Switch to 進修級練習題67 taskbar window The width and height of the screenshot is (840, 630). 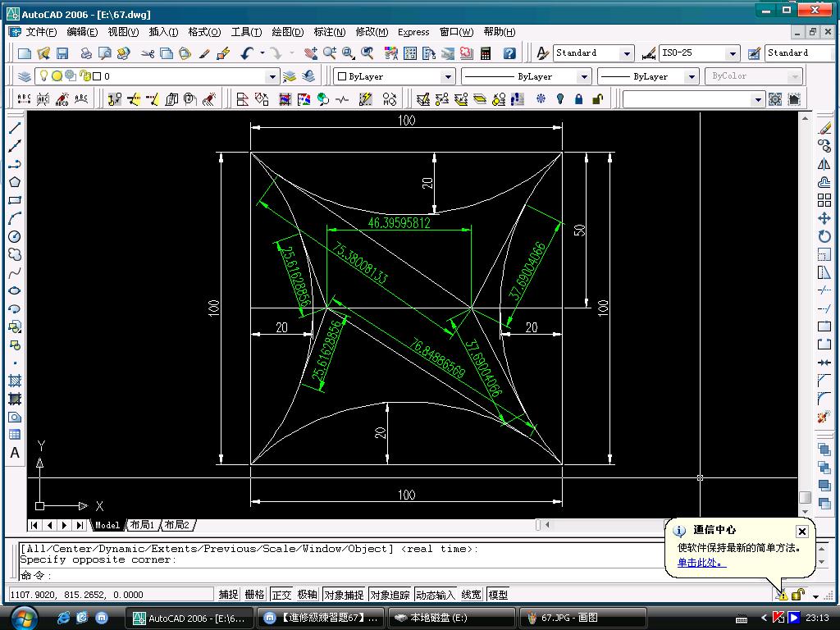click(x=321, y=619)
